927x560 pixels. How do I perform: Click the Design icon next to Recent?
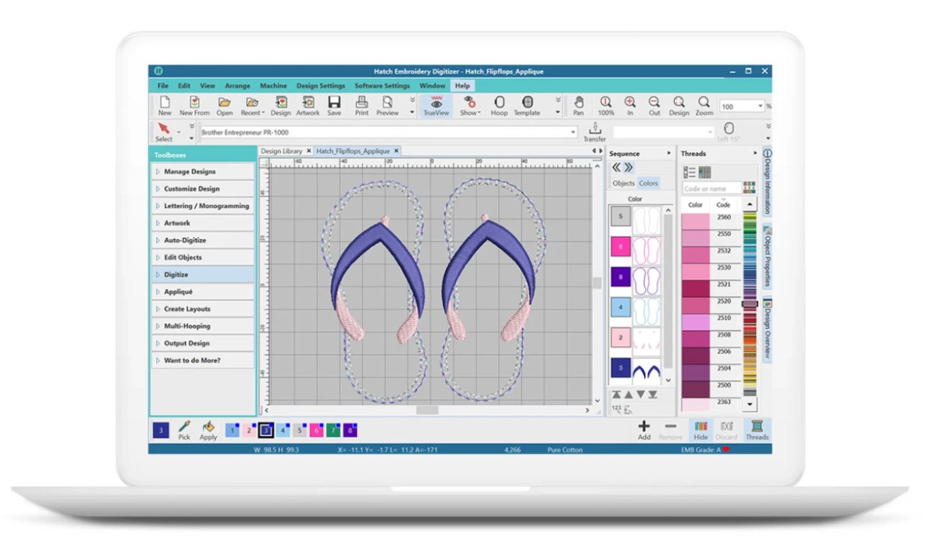click(280, 105)
